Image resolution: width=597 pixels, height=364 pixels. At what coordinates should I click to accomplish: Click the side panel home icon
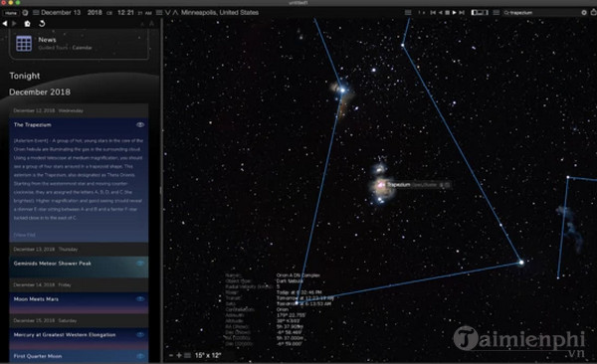28,23
